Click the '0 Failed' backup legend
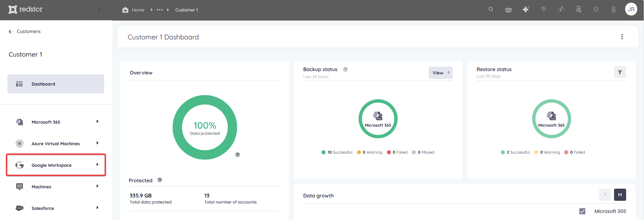 [x=397, y=152]
